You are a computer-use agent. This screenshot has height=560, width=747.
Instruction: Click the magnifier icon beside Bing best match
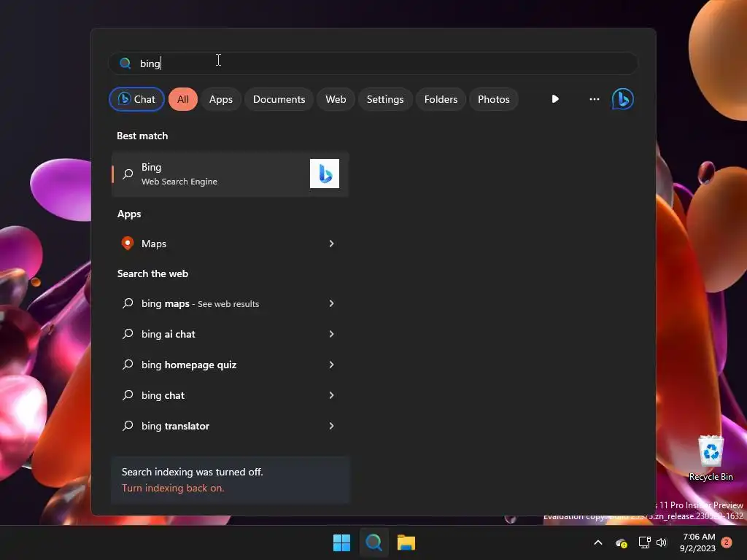[128, 174]
